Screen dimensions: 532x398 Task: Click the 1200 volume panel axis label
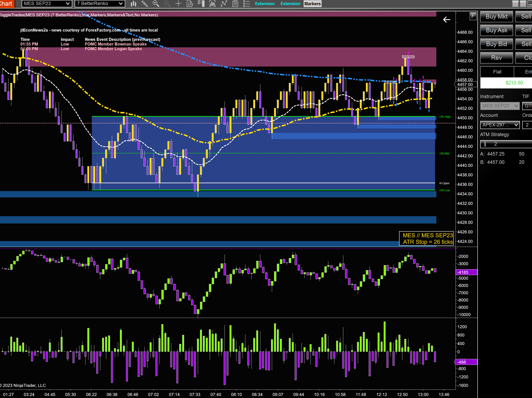(462, 327)
